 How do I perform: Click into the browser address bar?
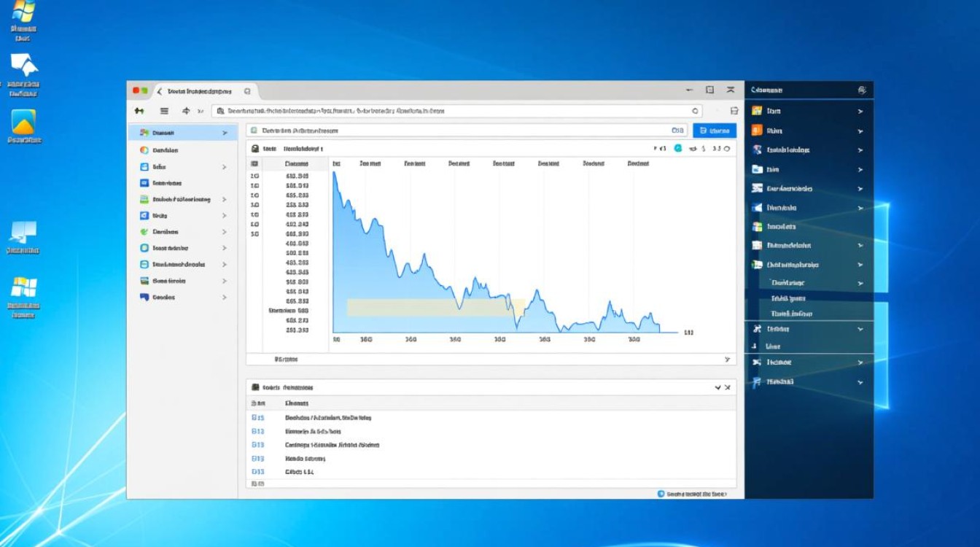click(x=452, y=111)
